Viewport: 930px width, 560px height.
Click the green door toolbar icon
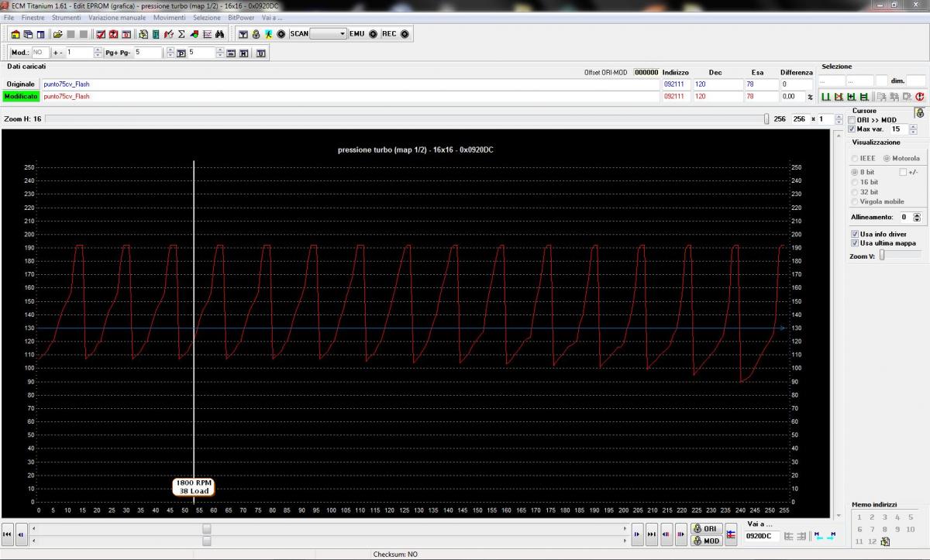click(156, 34)
